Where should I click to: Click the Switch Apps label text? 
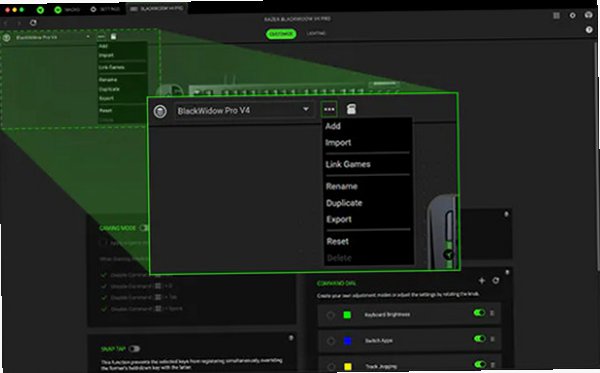click(379, 340)
